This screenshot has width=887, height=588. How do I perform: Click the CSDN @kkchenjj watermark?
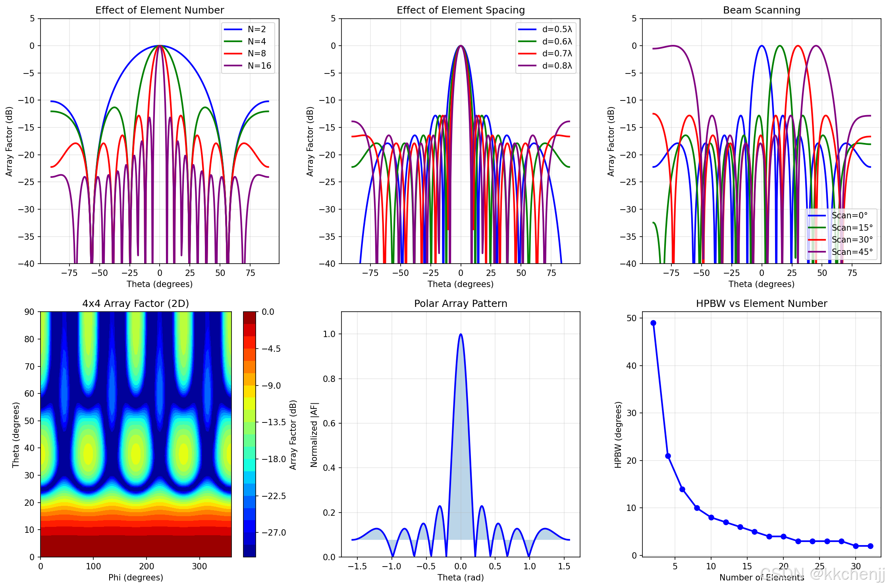point(822,574)
